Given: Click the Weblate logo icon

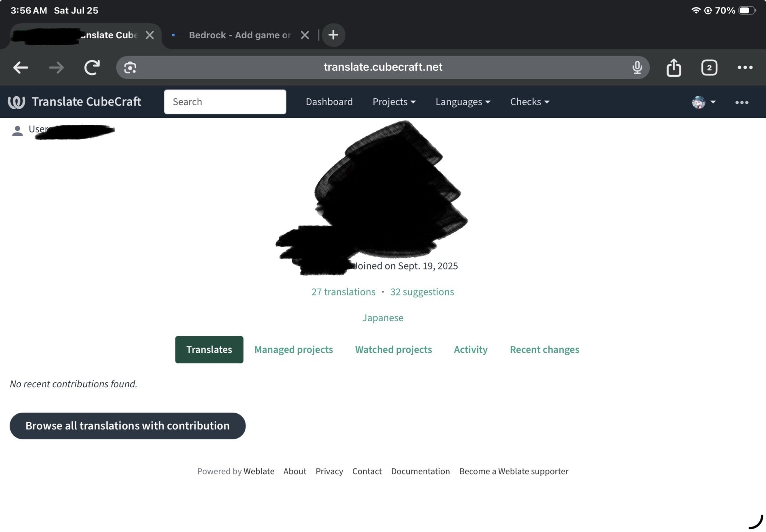Looking at the screenshot, I should [16, 102].
